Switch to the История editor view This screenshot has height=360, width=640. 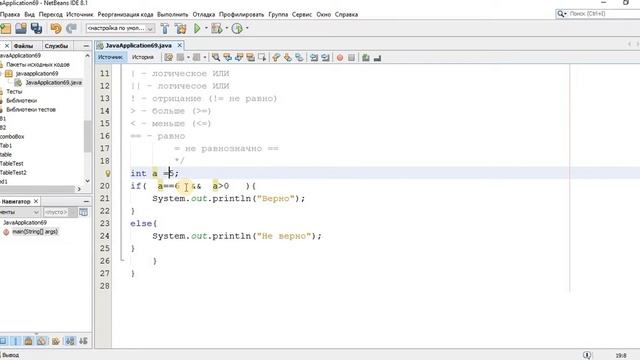pos(142,57)
